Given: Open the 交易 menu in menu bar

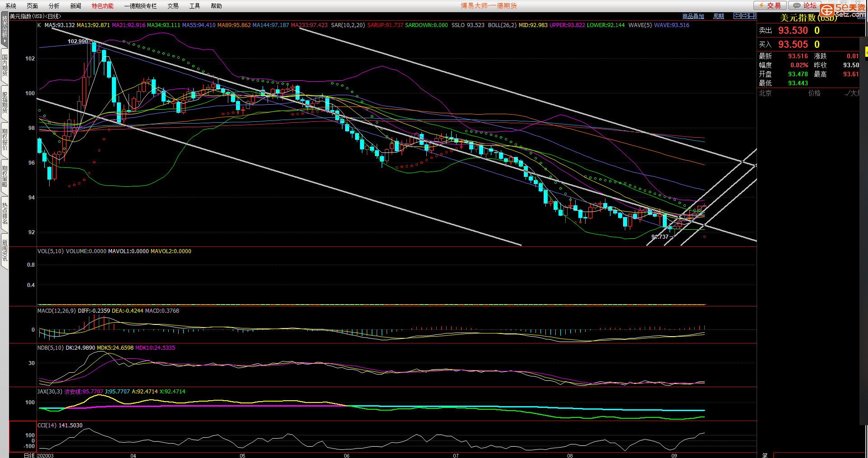Looking at the screenshot, I should (173, 6).
